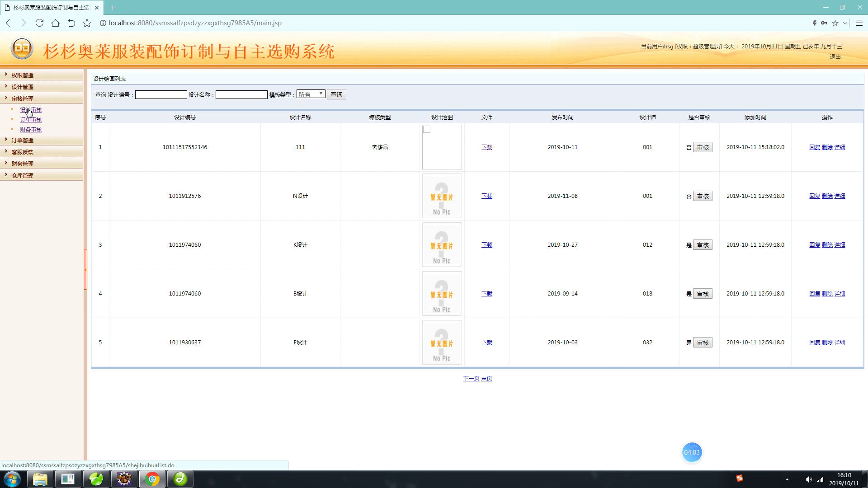
Task: Close the current browser tab
Action: (x=97, y=8)
